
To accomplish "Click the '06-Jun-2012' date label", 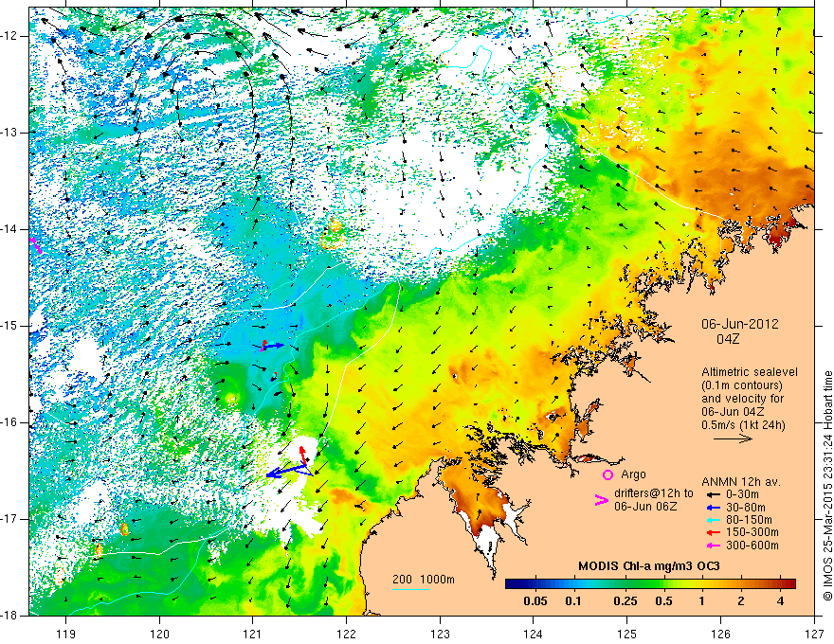I will [x=740, y=324].
